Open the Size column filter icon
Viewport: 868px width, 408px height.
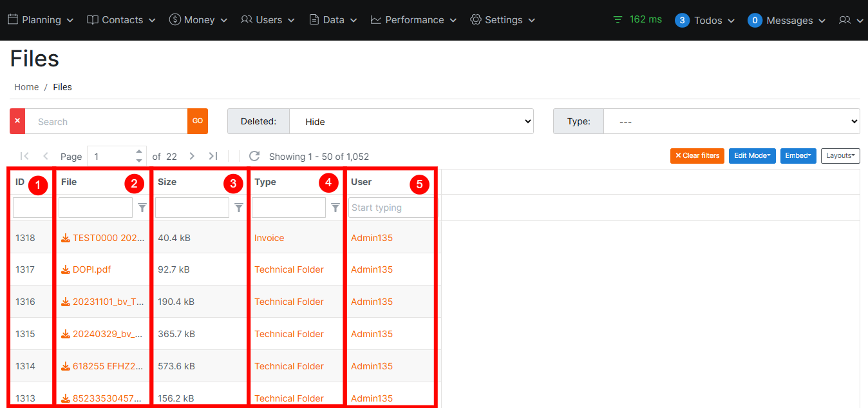point(239,208)
